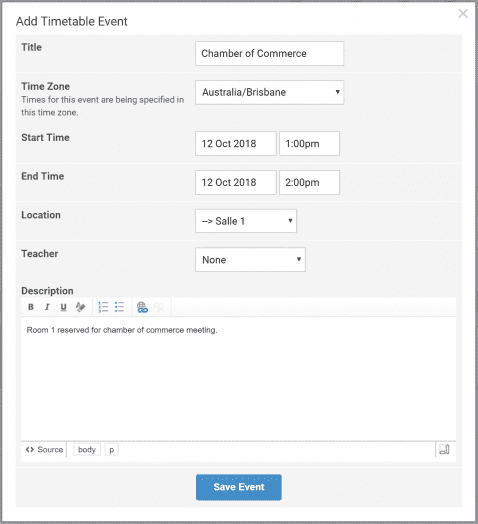Click the Title field with Chamber of Commerce

pyautogui.click(x=269, y=53)
